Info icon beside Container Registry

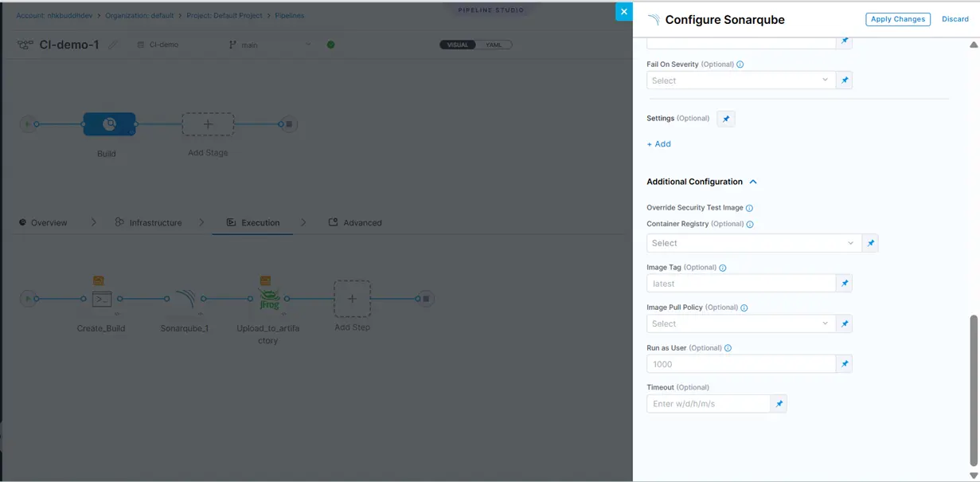750,225
